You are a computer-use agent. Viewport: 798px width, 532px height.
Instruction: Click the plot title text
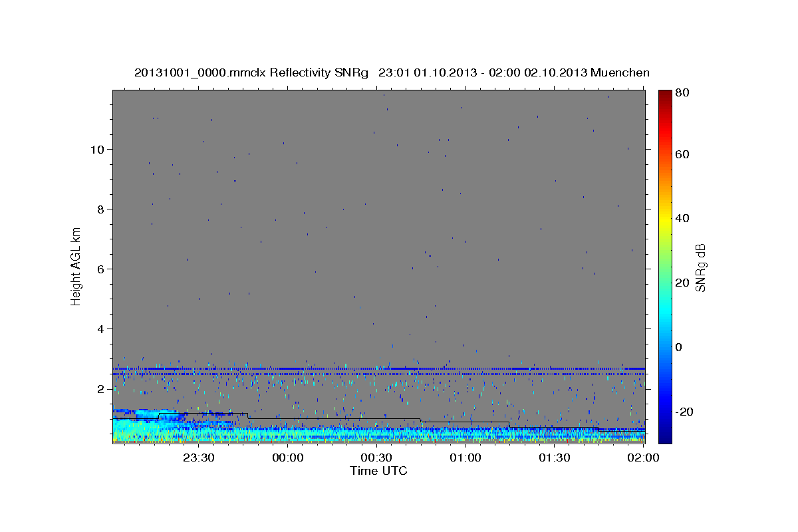[x=392, y=72]
